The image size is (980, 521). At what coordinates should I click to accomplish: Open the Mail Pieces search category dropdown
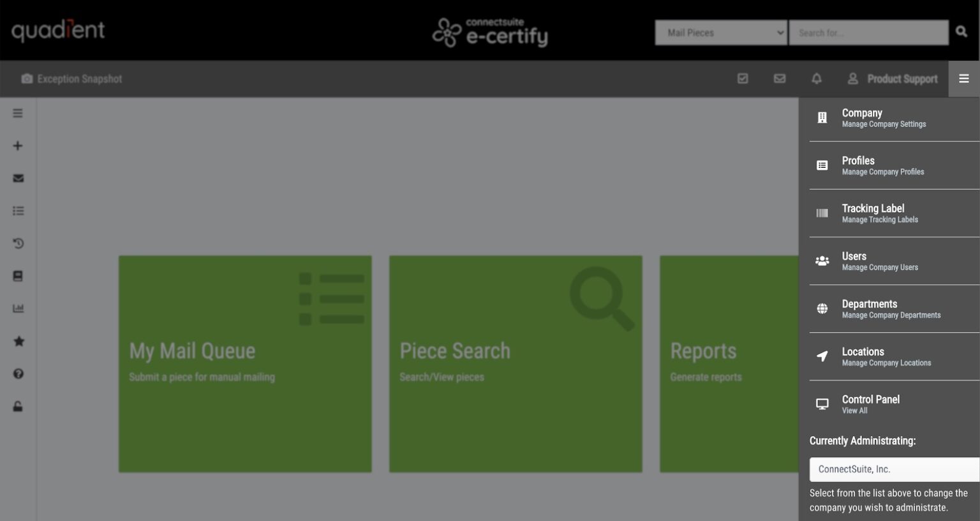coord(720,33)
